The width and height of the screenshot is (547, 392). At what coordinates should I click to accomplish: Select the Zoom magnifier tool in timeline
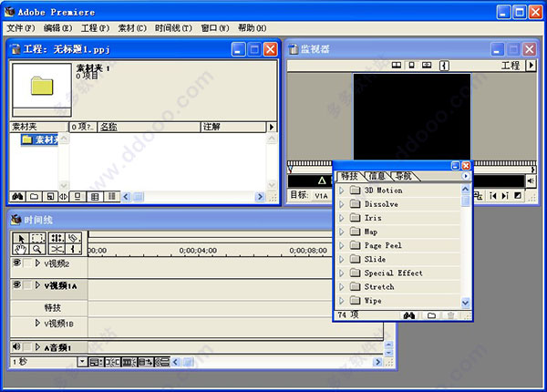[37, 250]
